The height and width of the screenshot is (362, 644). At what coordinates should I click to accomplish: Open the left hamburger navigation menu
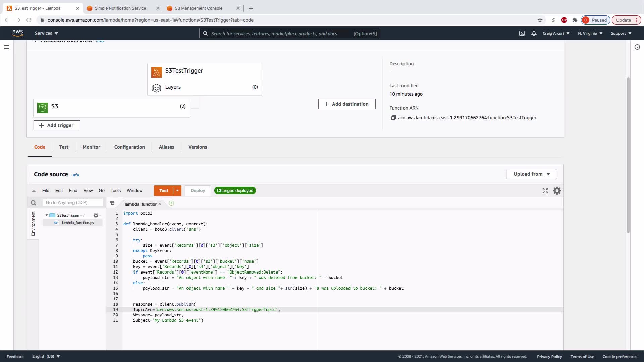6,47
